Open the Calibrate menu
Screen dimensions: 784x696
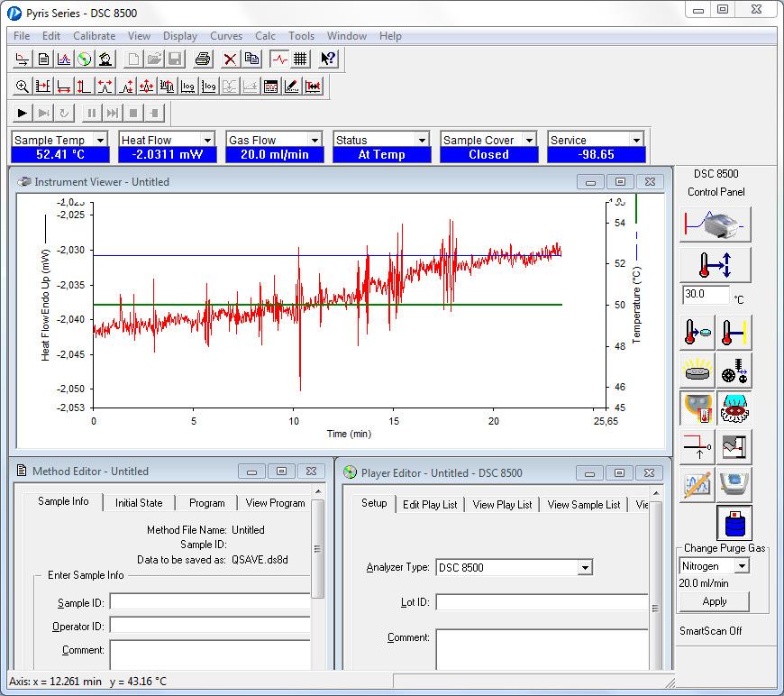[x=94, y=36]
